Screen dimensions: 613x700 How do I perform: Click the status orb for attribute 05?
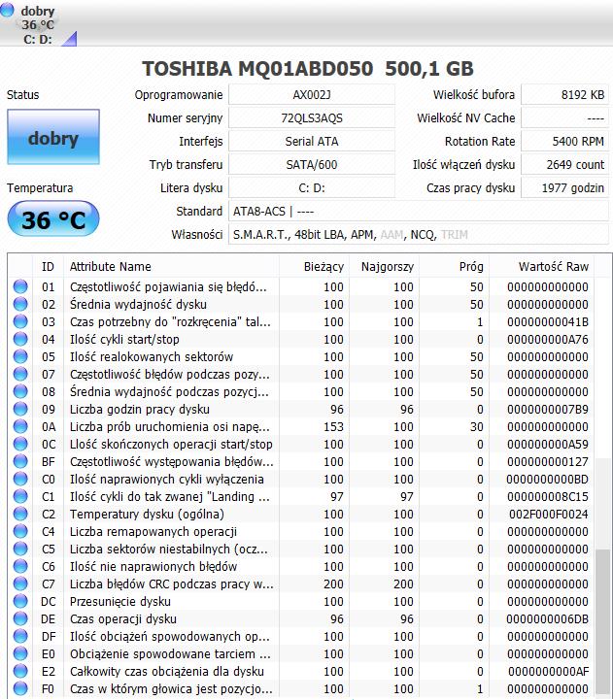pos(20,356)
